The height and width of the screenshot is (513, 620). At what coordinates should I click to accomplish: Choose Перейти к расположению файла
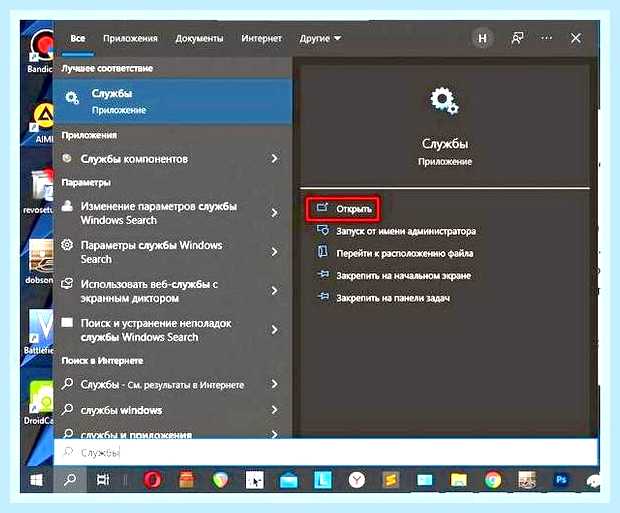[x=405, y=253]
